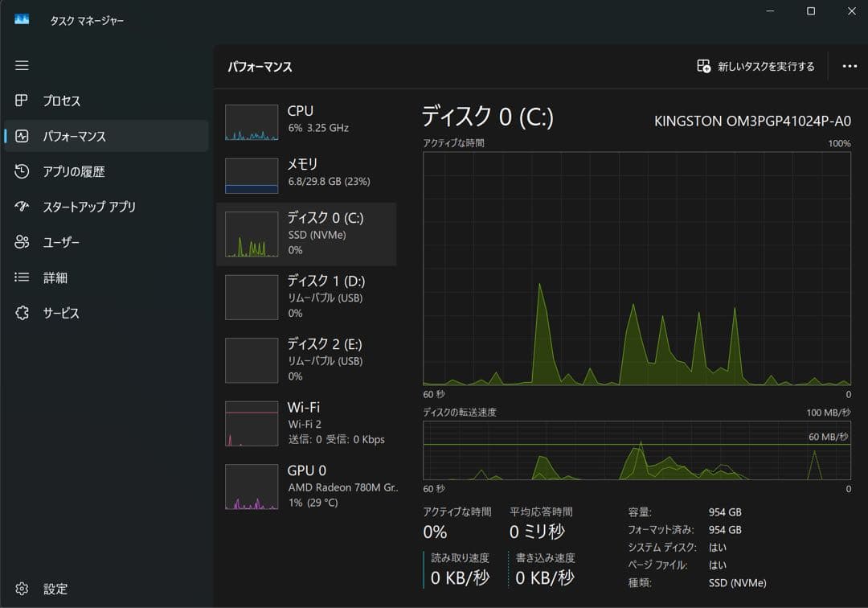Image resolution: width=868 pixels, height=608 pixels.
Task: Click the active time usage graph
Action: pyautogui.click(x=635, y=269)
